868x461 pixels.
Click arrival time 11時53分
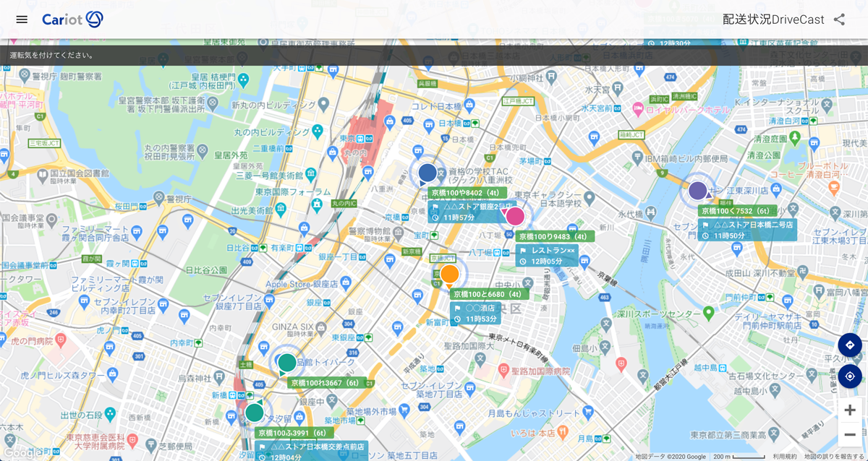coord(481,319)
